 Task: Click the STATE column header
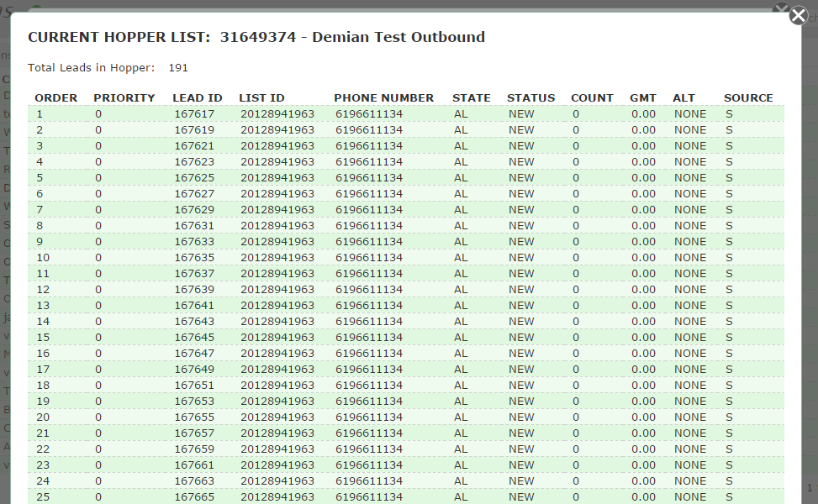471,98
